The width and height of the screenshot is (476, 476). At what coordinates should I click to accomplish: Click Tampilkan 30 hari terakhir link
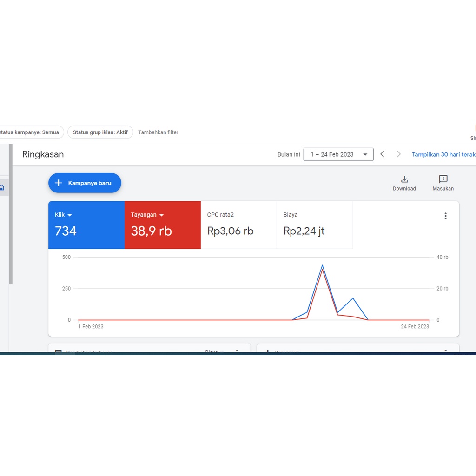pos(443,154)
